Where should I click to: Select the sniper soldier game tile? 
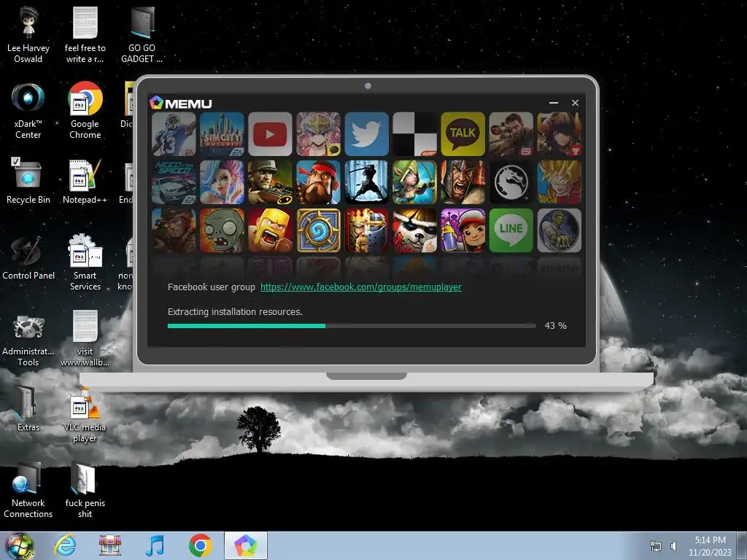511,134
